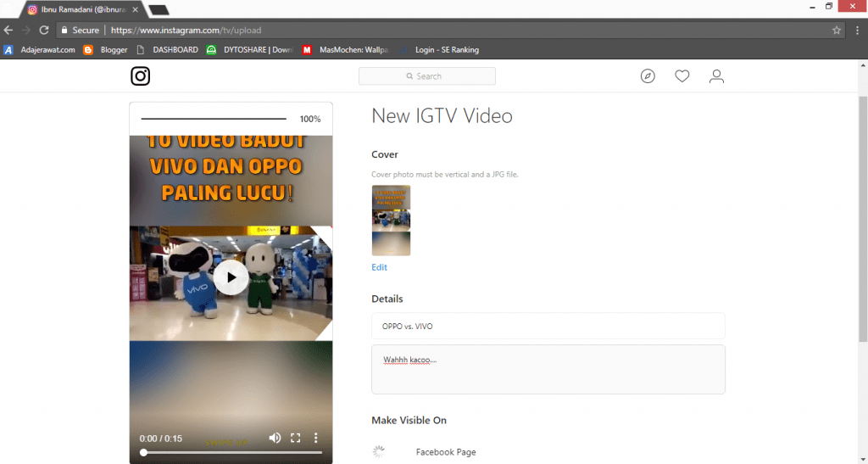Click the 100% upload percentage text
The width and height of the screenshot is (868, 464).
pos(310,119)
